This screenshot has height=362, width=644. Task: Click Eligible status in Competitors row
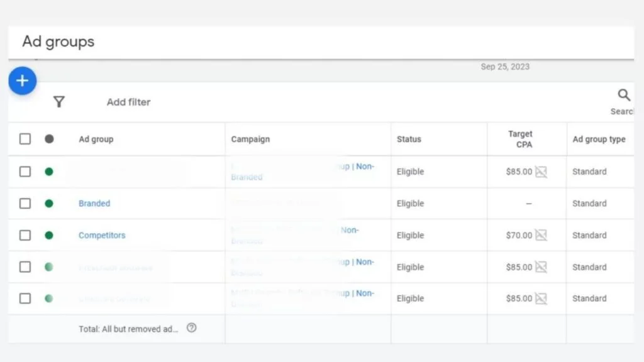[410, 235]
